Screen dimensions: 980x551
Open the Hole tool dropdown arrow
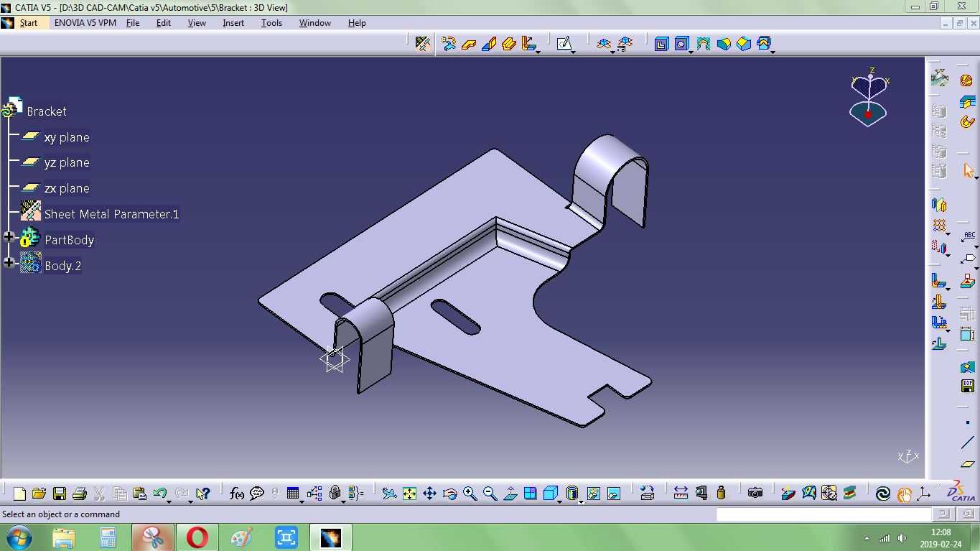691,51
